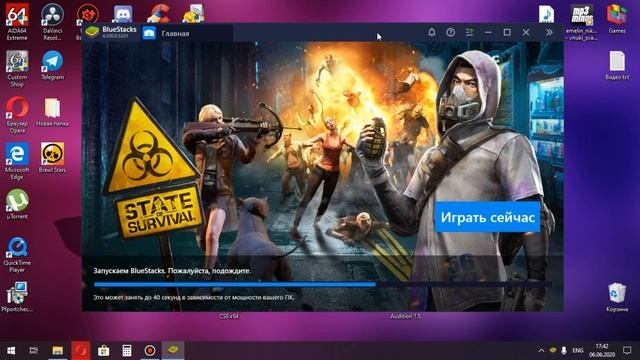Open the BlueStacks menu icon beside help
The height and width of the screenshot is (360, 640).
coord(469,32)
